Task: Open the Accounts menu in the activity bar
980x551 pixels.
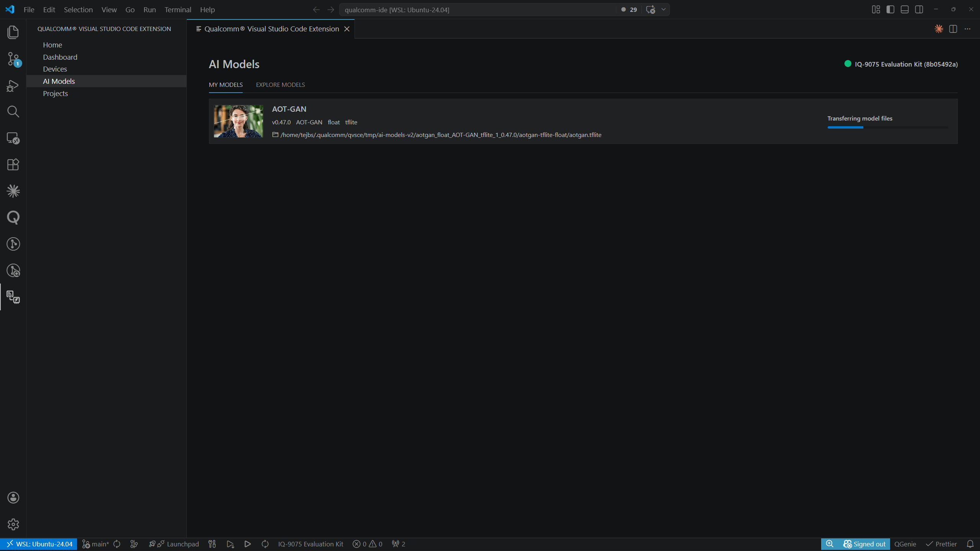Action: click(x=13, y=497)
